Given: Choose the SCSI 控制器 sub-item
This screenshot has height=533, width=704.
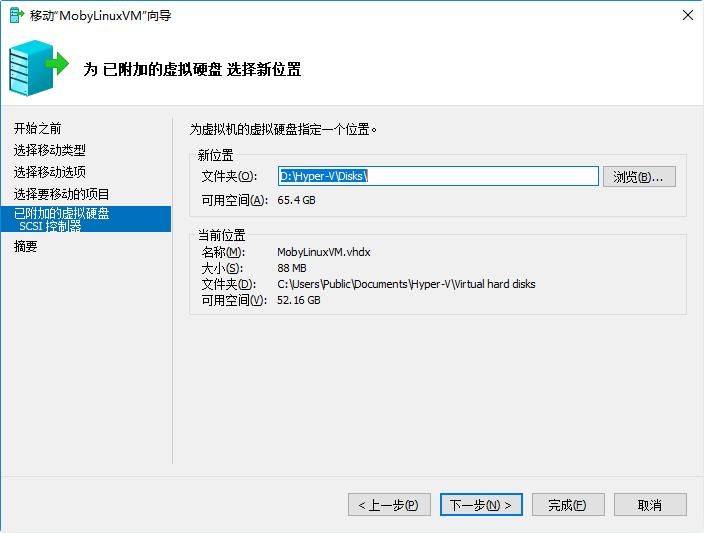Looking at the screenshot, I should click(x=50, y=226).
